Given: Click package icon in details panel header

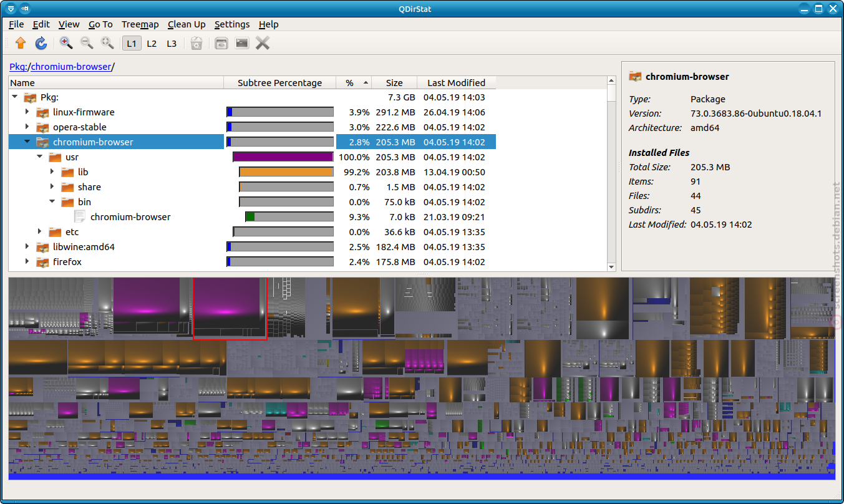Looking at the screenshot, I should click(x=635, y=77).
